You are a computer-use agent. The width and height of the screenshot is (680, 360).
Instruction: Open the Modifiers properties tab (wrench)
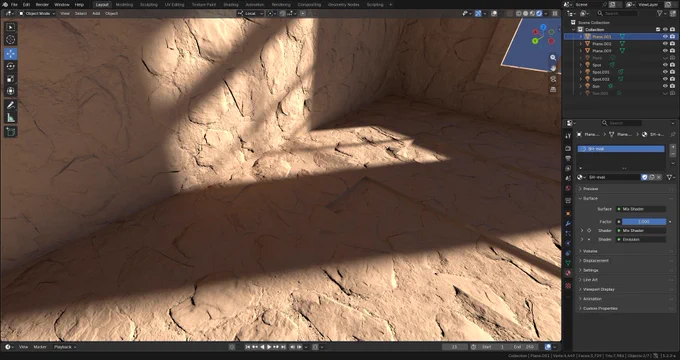[x=568, y=223]
